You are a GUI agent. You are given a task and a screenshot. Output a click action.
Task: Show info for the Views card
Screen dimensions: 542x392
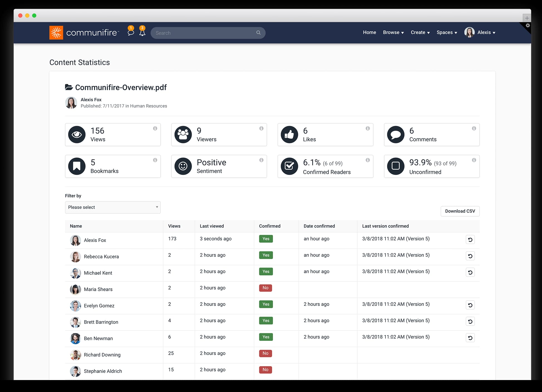[155, 128]
